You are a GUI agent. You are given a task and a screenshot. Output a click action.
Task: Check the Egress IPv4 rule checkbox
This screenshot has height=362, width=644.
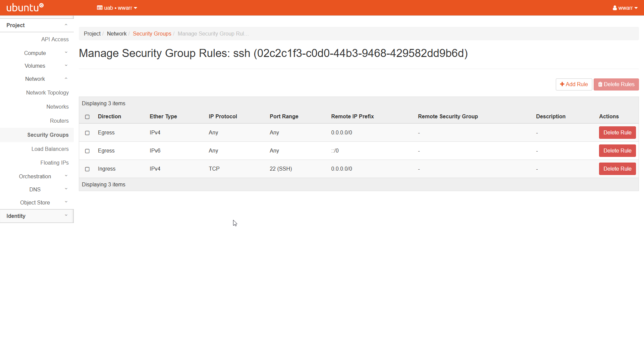point(87,133)
